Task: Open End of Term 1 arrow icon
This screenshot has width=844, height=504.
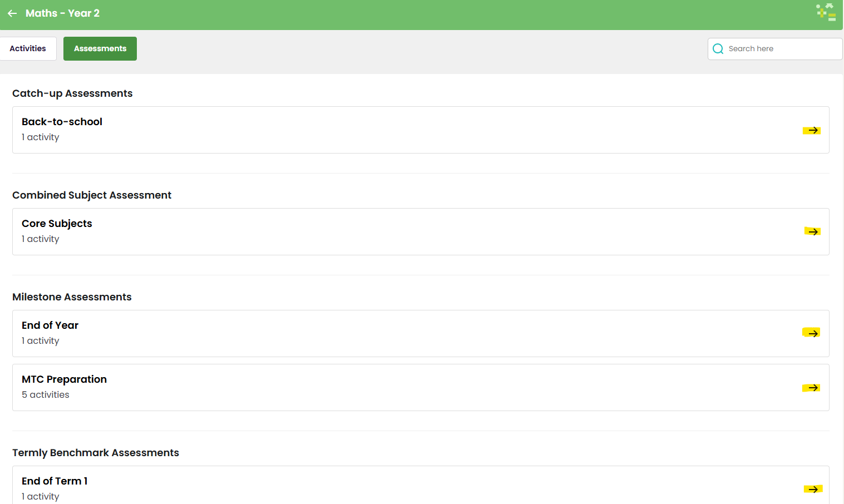Action: coord(813,490)
